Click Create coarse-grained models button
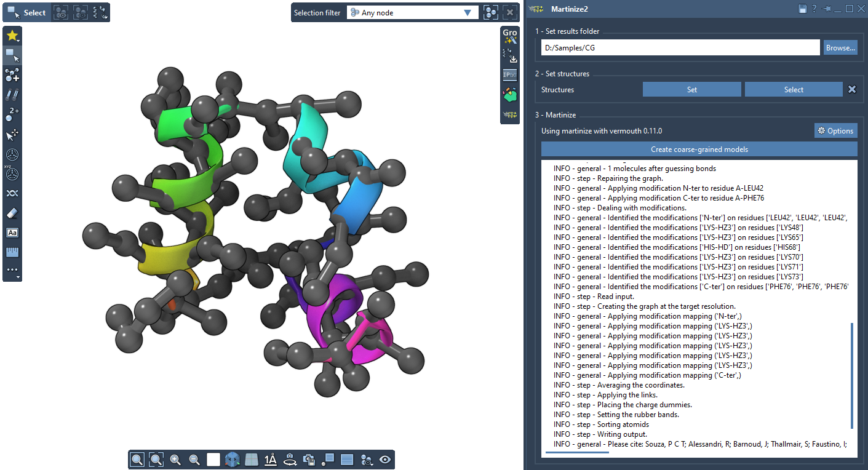The width and height of the screenshot is (868, 470). [x=699, y=149]
